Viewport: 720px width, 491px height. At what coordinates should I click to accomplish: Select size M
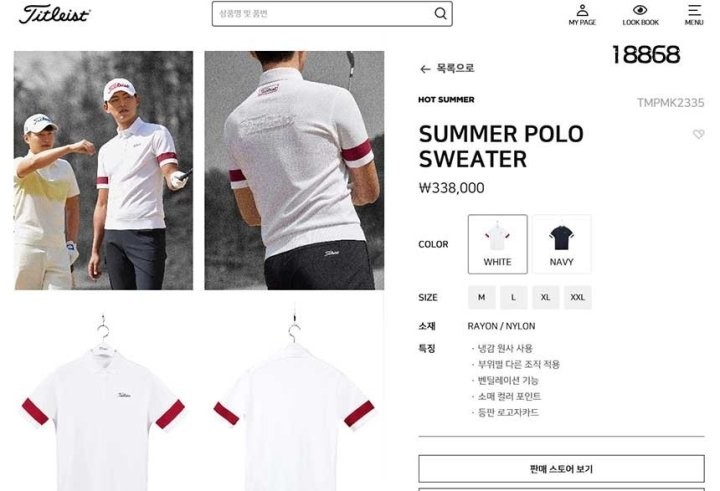pos(481,297)
